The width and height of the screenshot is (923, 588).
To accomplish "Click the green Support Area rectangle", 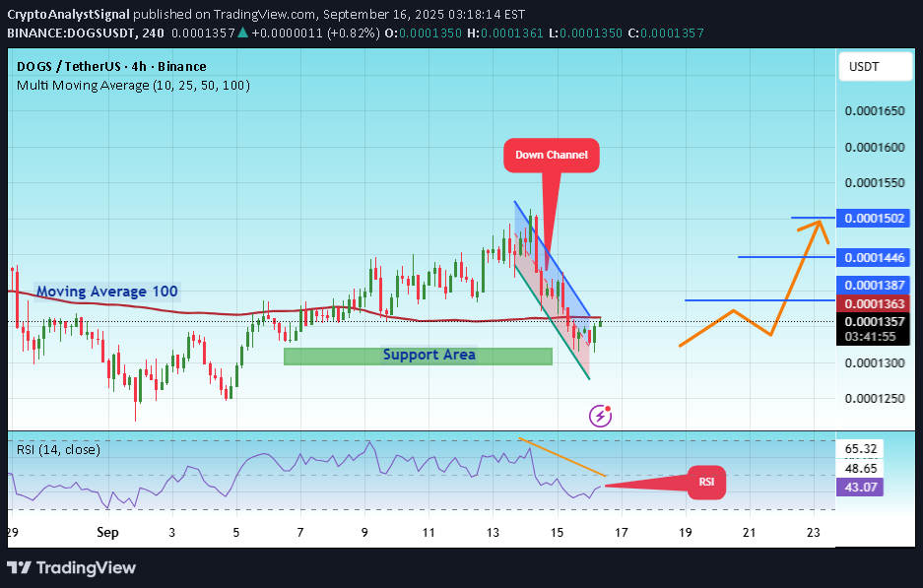I will pos(418,357).
